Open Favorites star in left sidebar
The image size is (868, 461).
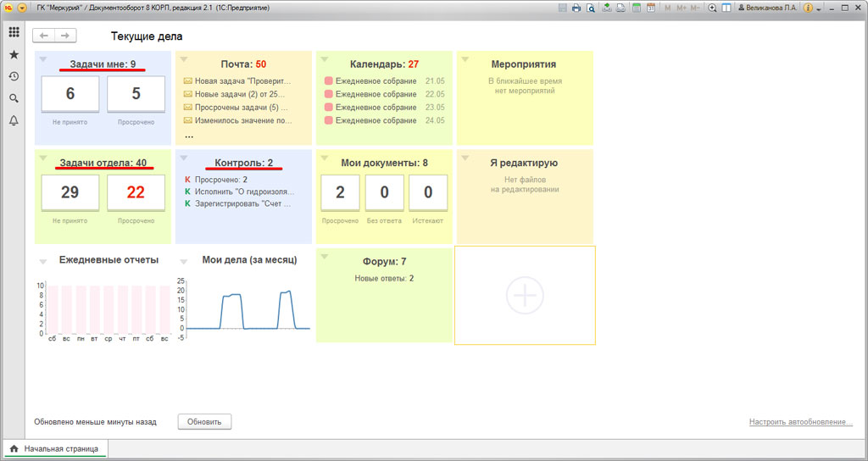14,54
